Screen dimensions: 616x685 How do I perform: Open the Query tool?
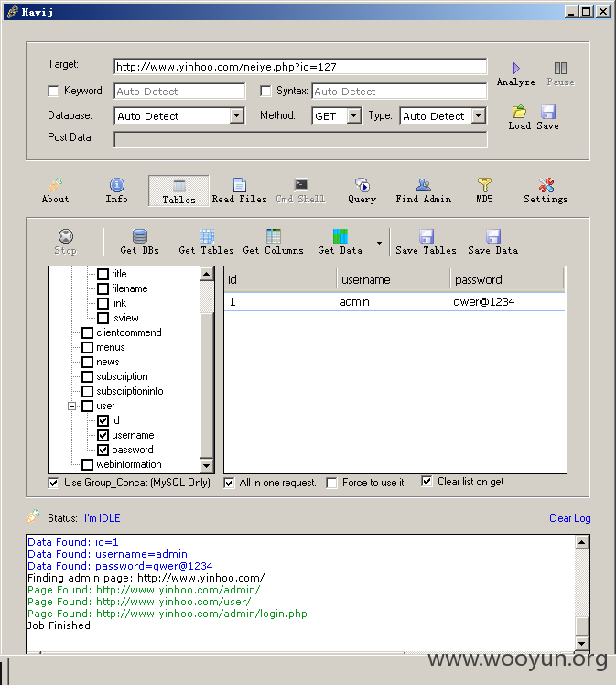pos(362,190)
